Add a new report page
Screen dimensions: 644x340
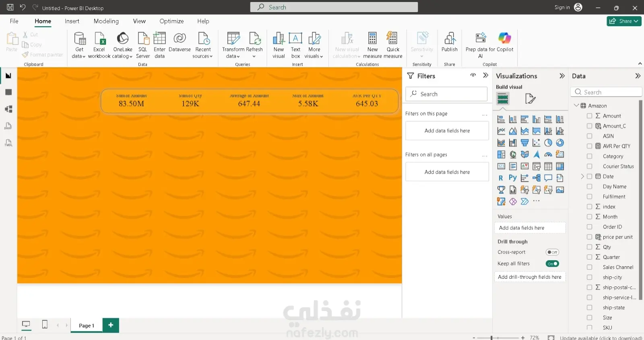[111, 325]
